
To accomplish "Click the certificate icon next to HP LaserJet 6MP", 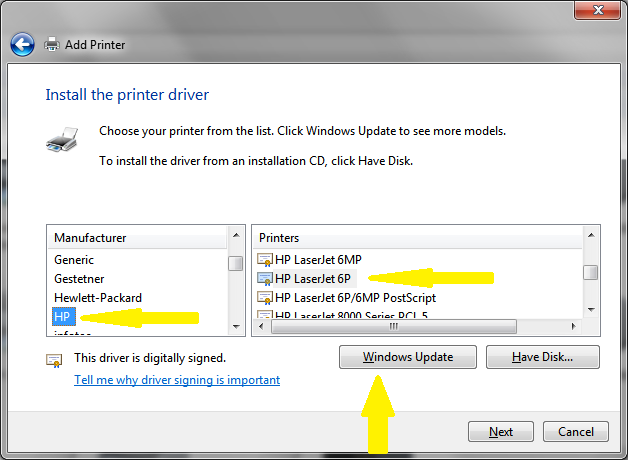I will pyautogui.click(x=265, y=260).
